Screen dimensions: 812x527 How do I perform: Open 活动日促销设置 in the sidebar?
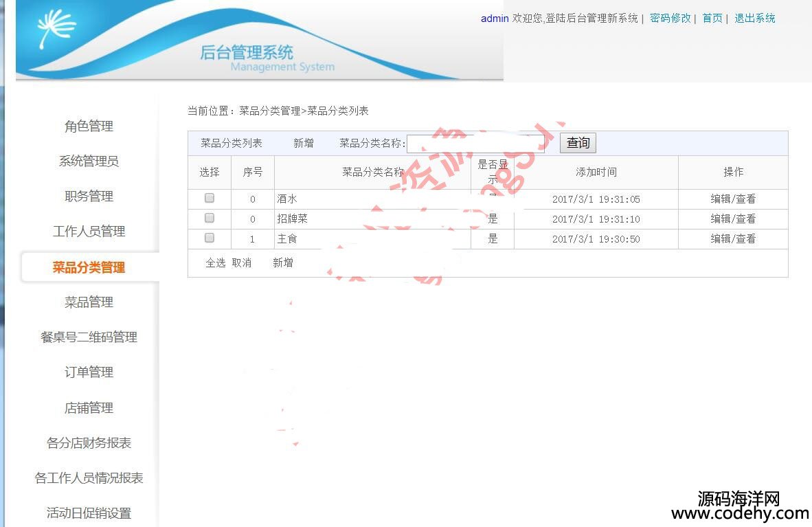(89, 513)
